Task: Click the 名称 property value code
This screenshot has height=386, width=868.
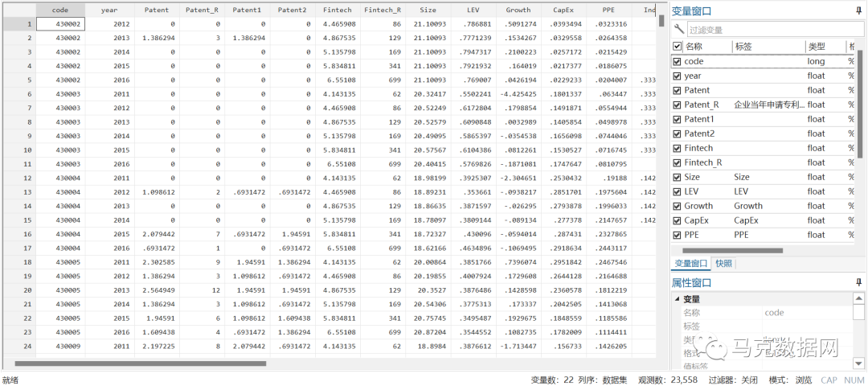Action: 773,312
